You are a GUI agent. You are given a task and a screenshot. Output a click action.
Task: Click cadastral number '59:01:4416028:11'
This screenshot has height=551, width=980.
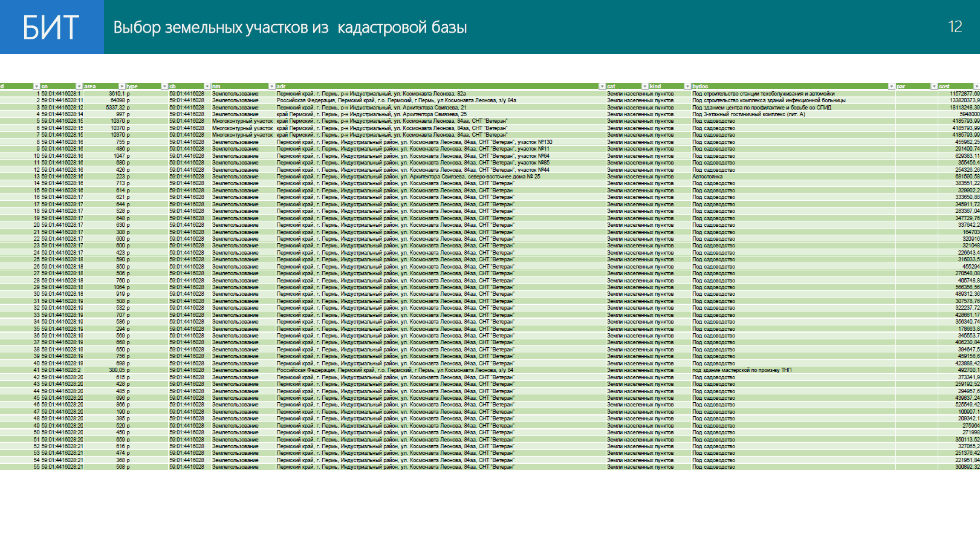62,100
